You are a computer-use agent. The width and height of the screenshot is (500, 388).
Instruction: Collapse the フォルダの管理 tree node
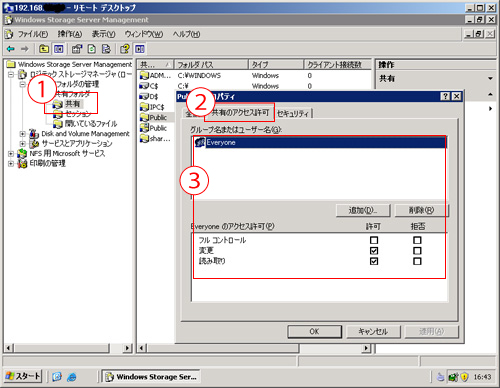pos(22,84)
